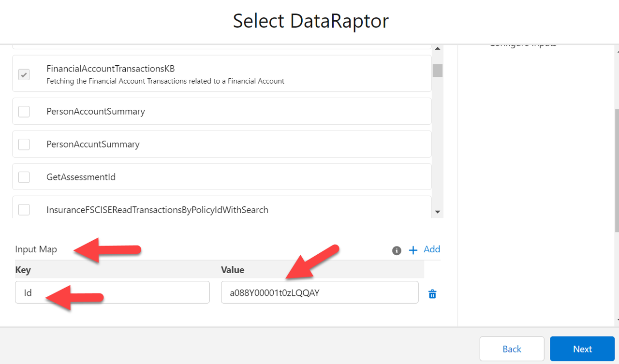Select the InsuranceFSCISEReadTransactionsByPolicyIdWithSearch name text
Viewport: 619px width, 364px height.
click(x=157, y=210)
